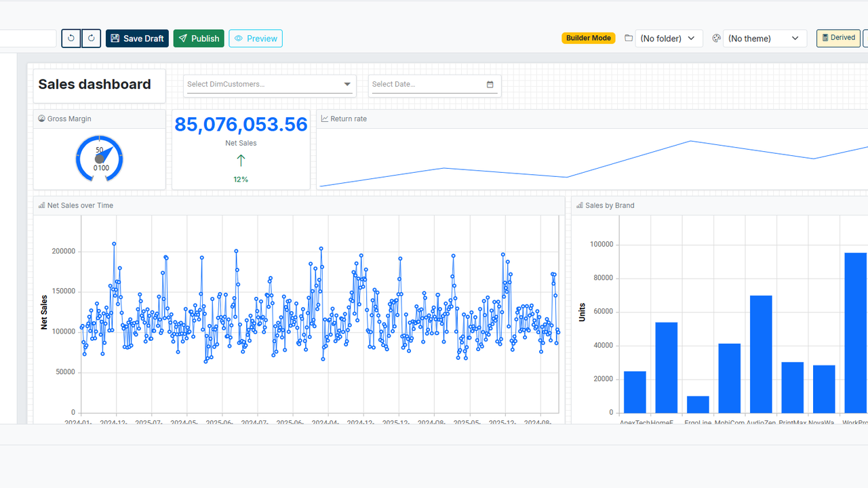Click the 12% change label
This screenshot has width=868, height=488.
point(241,180)
